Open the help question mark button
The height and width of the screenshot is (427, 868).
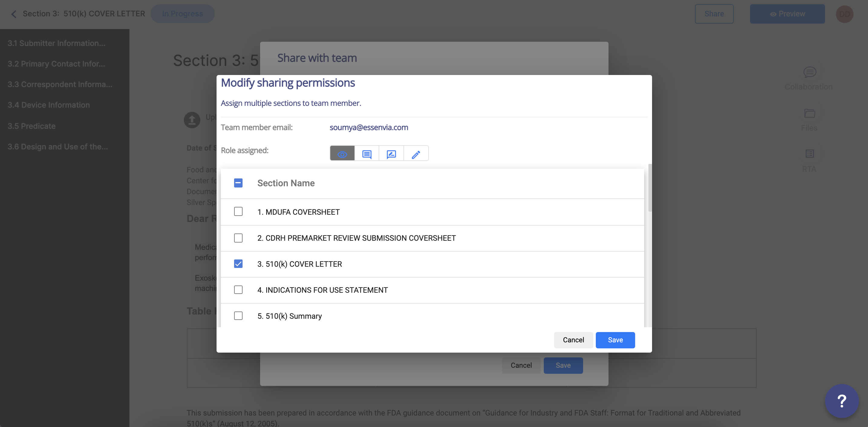click(x=841, y=401)
